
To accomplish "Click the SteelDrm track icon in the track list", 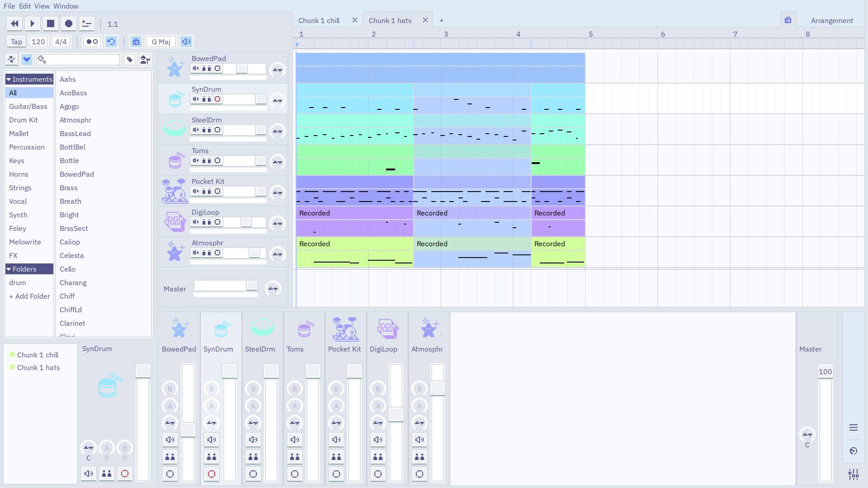I will pyautogui.click(x=175, y=129).
